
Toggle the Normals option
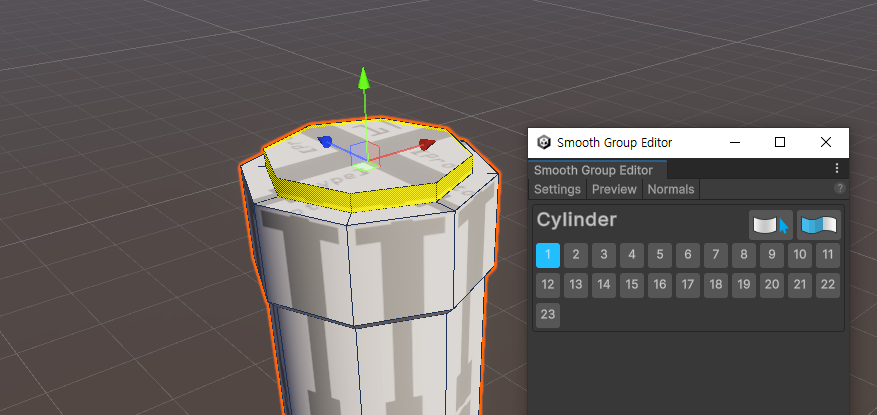670,189
